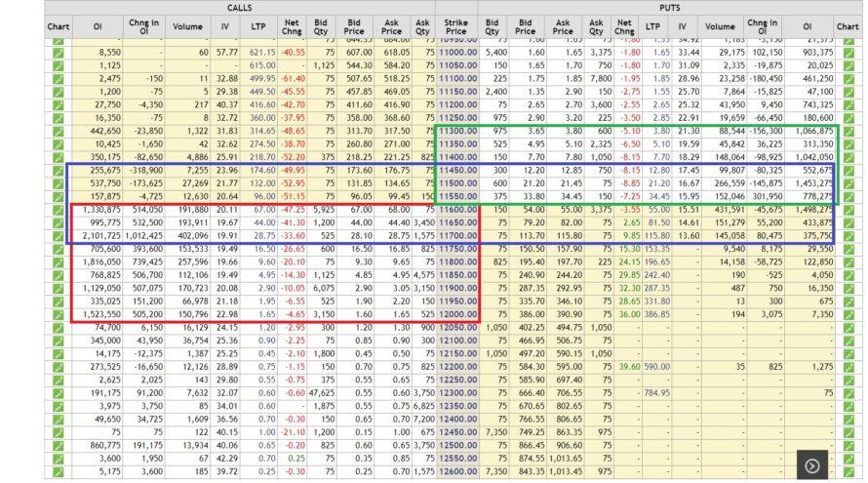Open strike price 12000.00 link

(x=457, y=314)
